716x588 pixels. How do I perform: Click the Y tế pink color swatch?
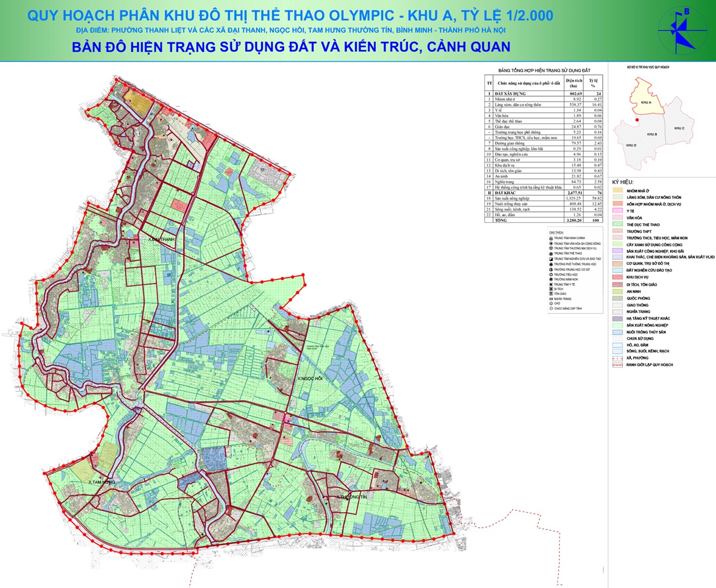617,211
